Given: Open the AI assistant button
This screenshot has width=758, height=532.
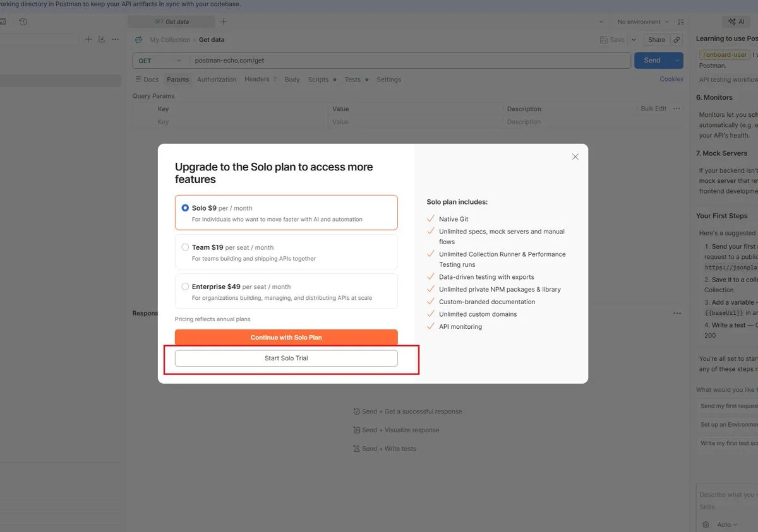Looking at the screenshot, I should click(737, 21).
